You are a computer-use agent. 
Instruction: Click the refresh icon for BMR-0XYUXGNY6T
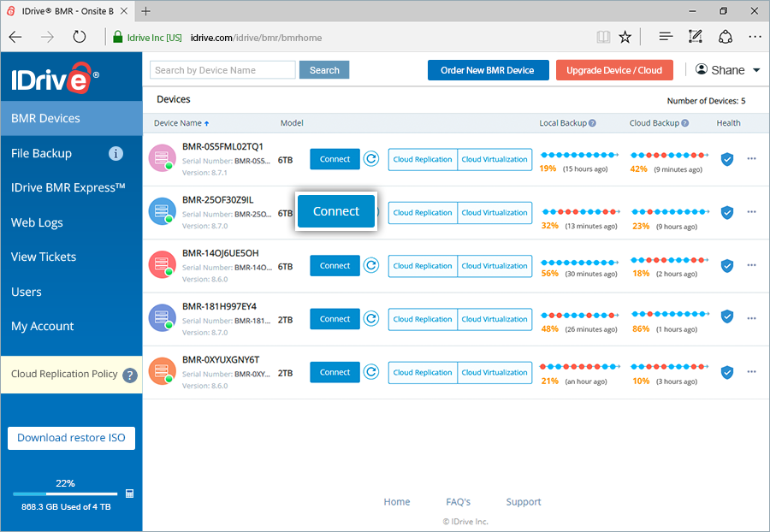pos(370,372)
